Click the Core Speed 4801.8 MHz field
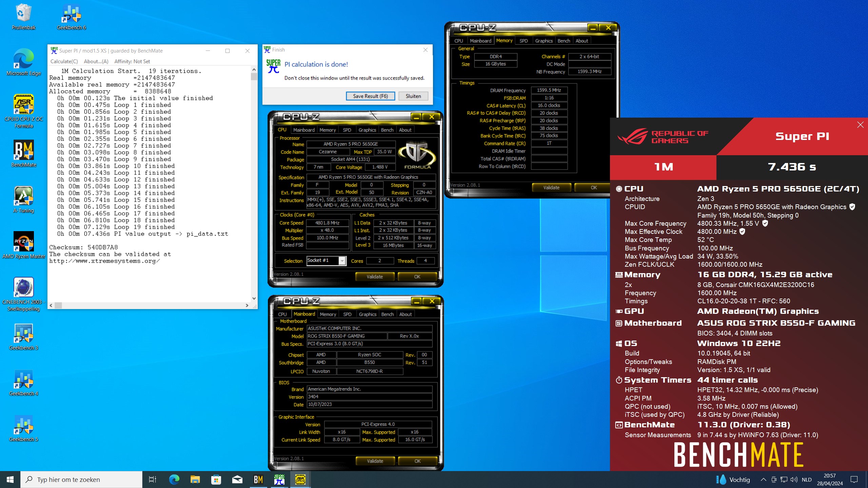This screenshot has width=868, height=488. [327, 223]
